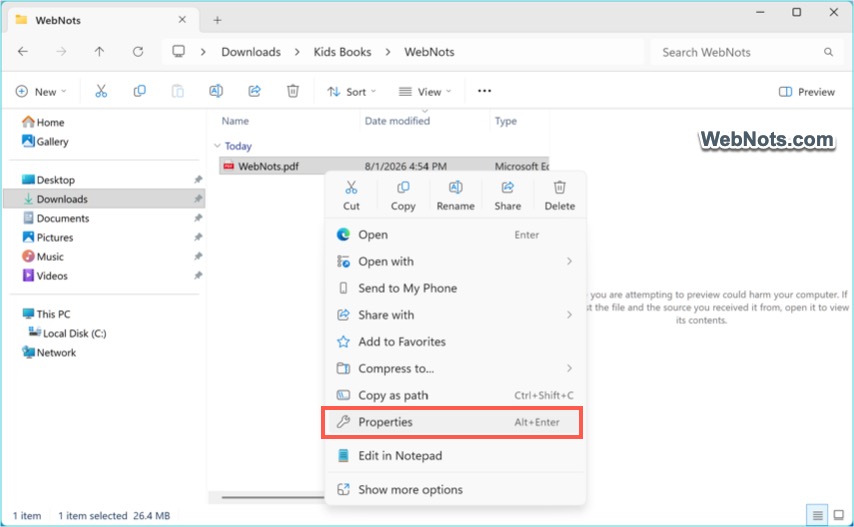Open Properties from context menu

click(x=453, y=422)
